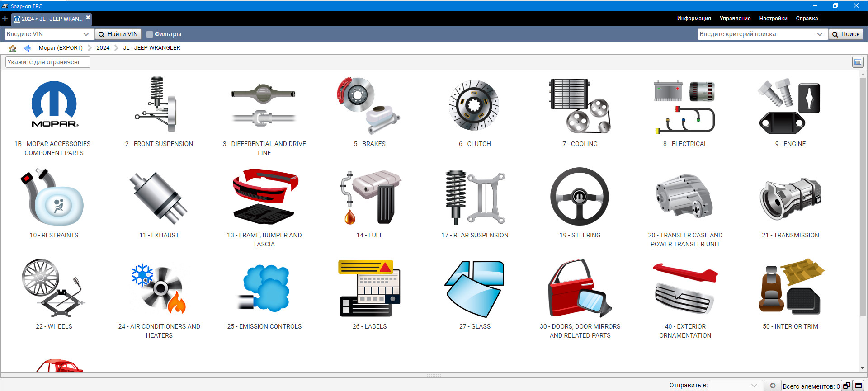Screen dimensions: 868x391
Task: Select the Clutch category icon
Action: pyautogui.click(x=474, y=106)
